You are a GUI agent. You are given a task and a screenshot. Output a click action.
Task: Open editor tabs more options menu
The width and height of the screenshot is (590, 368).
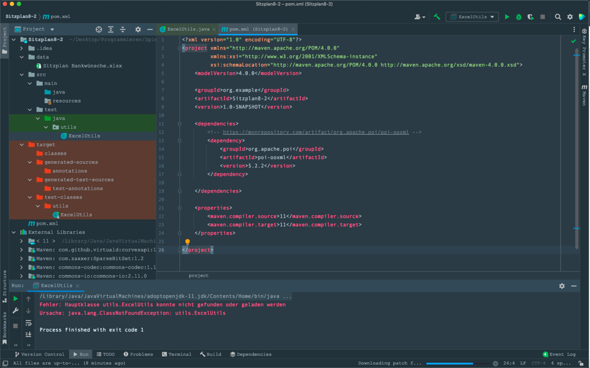click(574, 29)
